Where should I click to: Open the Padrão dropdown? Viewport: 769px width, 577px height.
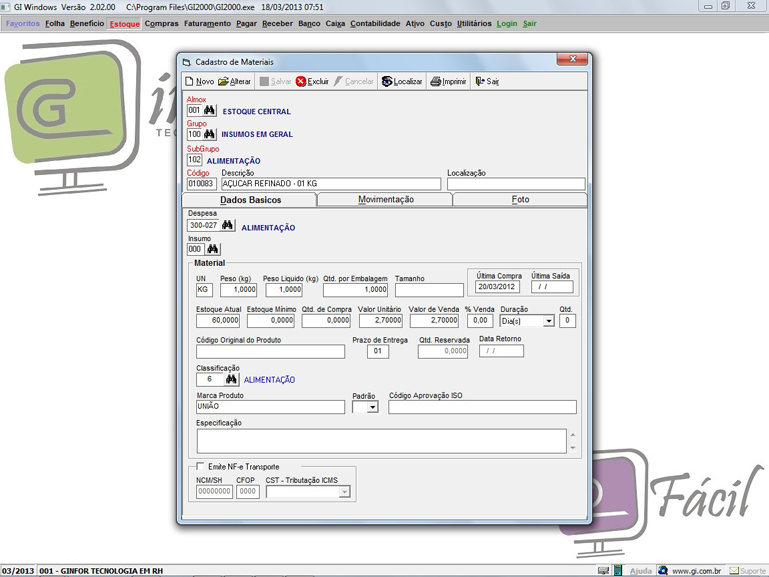372,407
